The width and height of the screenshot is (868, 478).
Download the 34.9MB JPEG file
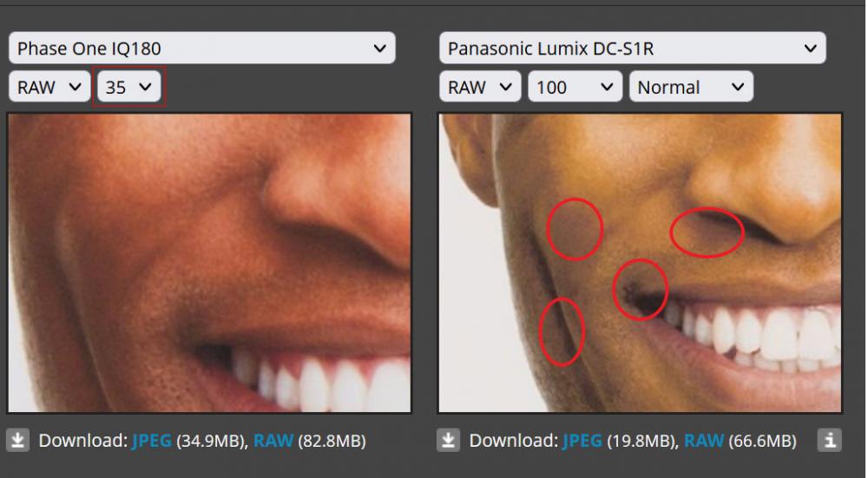coord(152,441)
